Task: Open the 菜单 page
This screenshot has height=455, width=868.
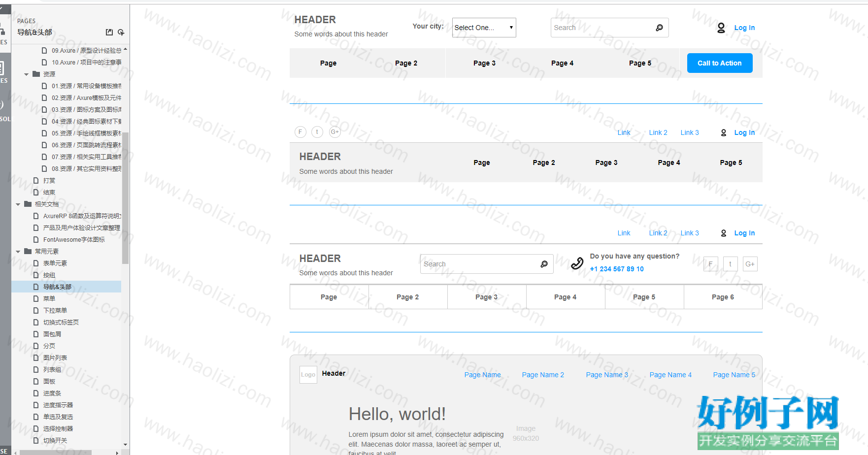Action: (49, 298)
